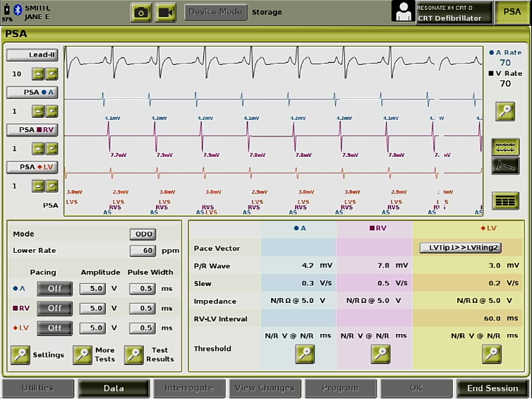532x399 pixels.
Task: Click the Lower Rate 60 field
Action: click(x=143, y=251)
